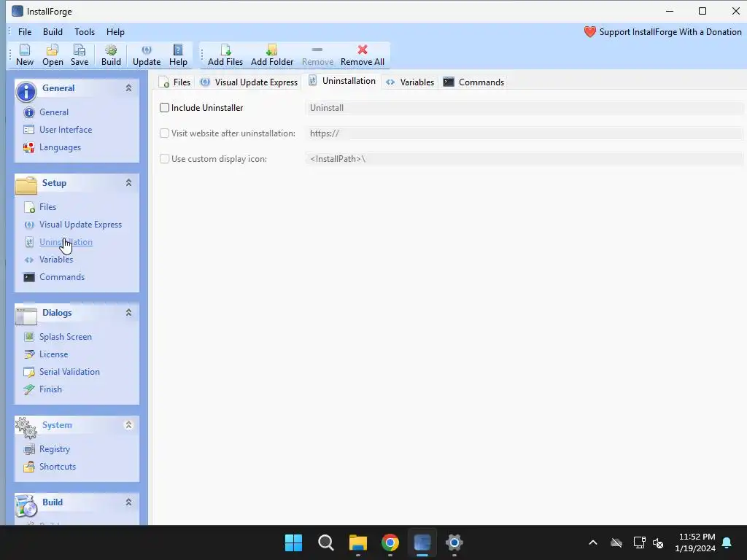Click the Open project toolbar icon
747x560 pixels.
click(x=53, y=55)
